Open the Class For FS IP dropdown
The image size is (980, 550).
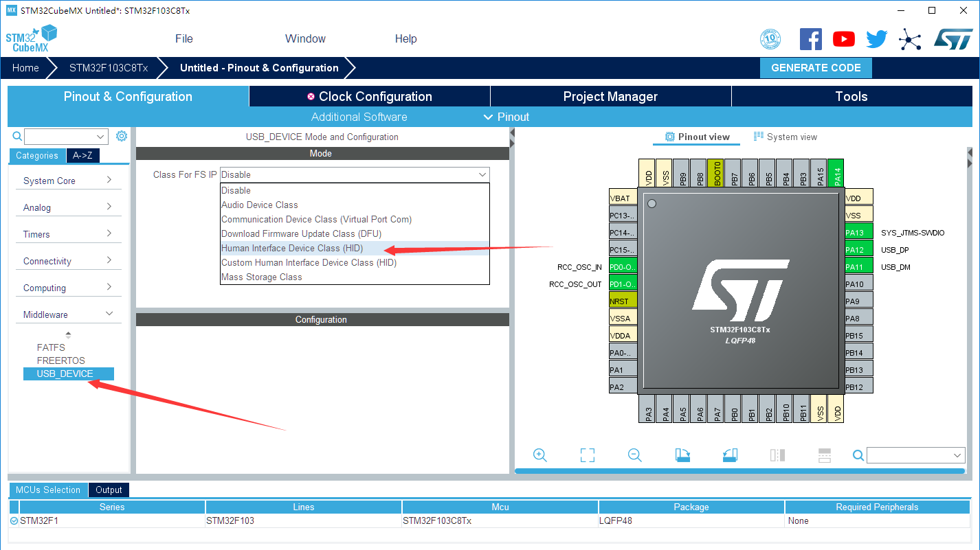click(x=355, y=174)
